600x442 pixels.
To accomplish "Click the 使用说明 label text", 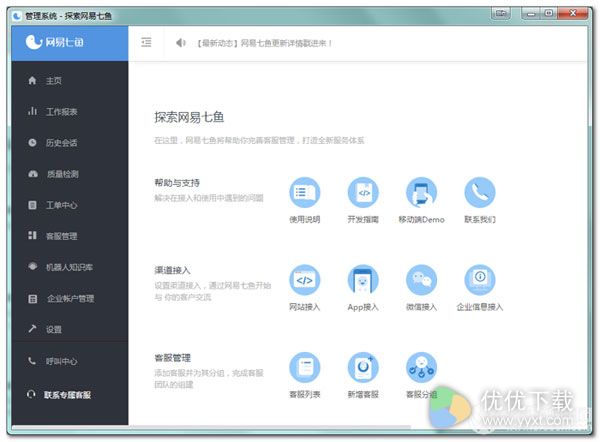I will [305, 220].
